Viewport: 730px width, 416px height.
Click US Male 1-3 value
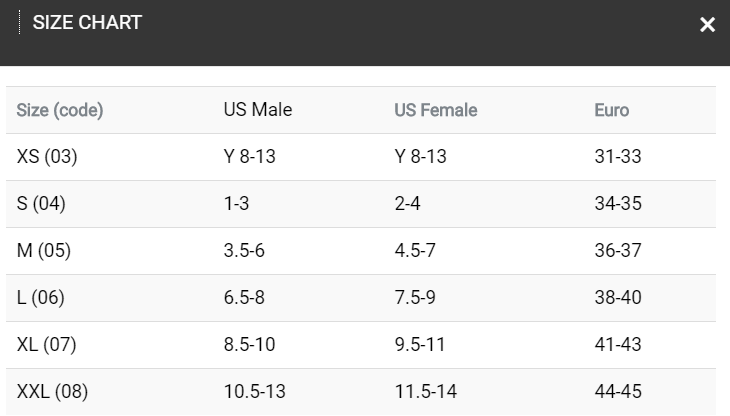[x=237, y=204]
